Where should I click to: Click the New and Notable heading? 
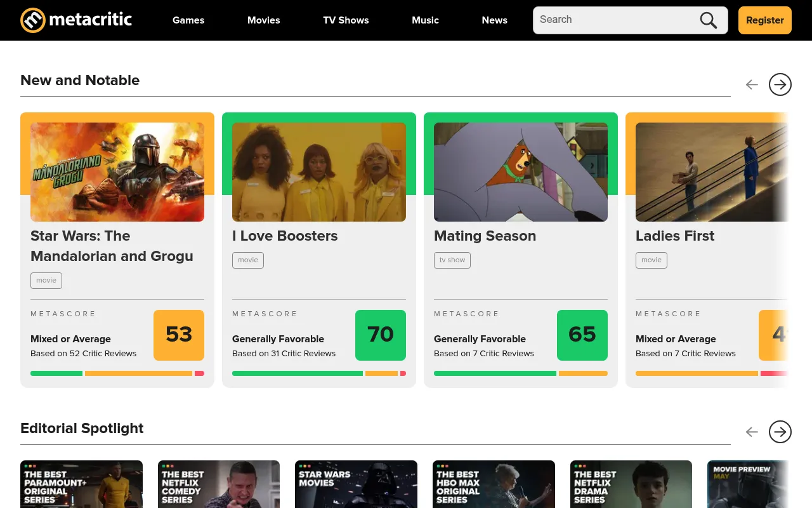click(80, 80)
